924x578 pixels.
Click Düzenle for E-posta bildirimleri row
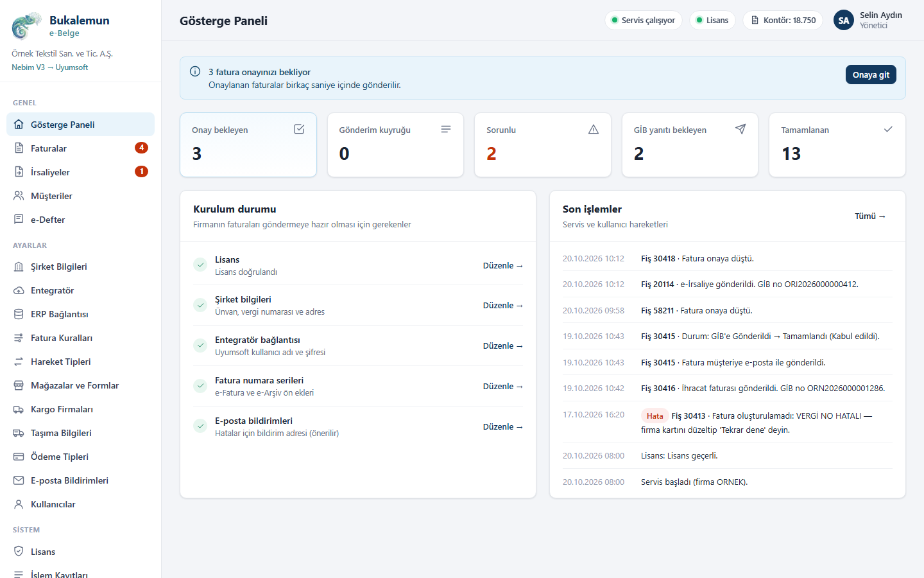click(503, 426)
